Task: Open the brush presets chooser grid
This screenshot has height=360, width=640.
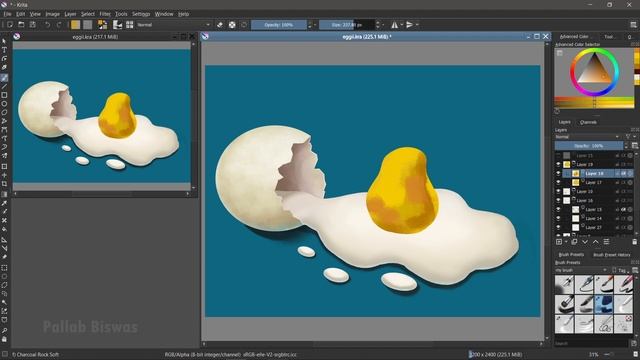Action: tap(130, 25)
